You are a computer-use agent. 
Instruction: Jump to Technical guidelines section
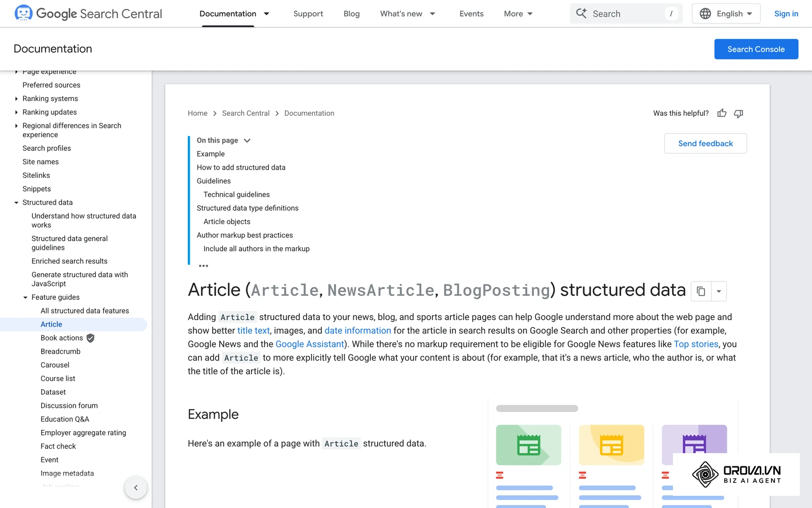coord(236,195)
